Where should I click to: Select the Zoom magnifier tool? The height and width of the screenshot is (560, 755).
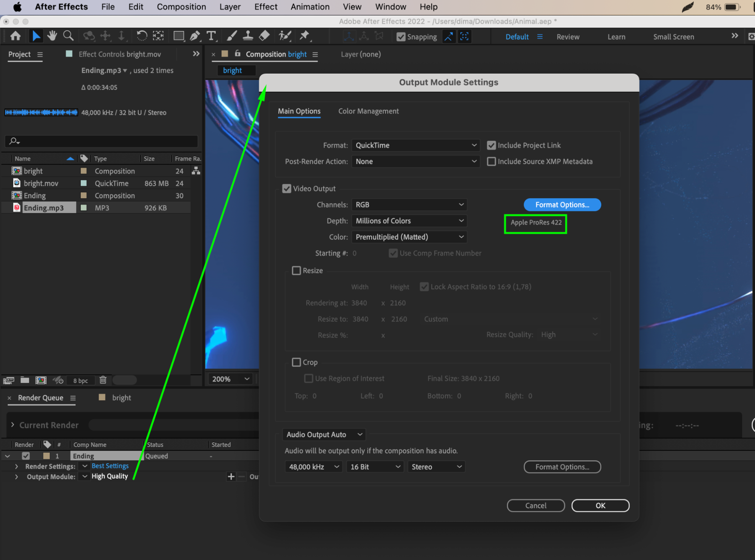click(x=68, y=36)
